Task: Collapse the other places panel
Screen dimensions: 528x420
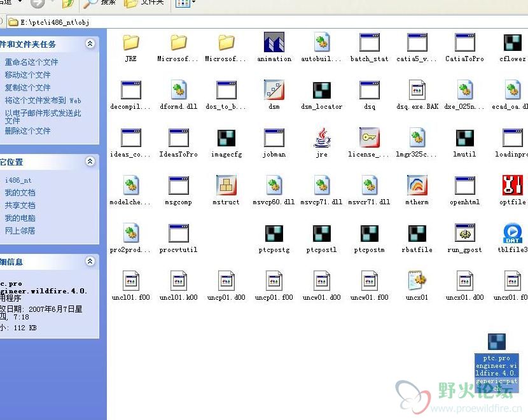Action: click(x=90, y=162)
